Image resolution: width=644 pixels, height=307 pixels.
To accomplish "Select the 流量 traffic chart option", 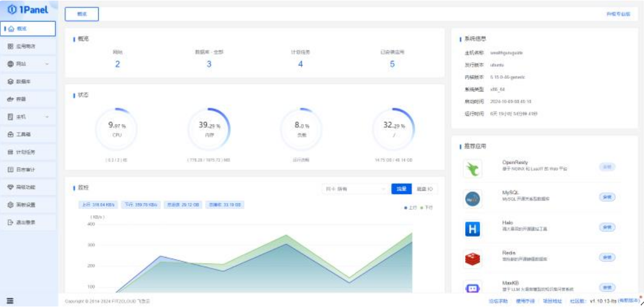I will pos(401,189).
